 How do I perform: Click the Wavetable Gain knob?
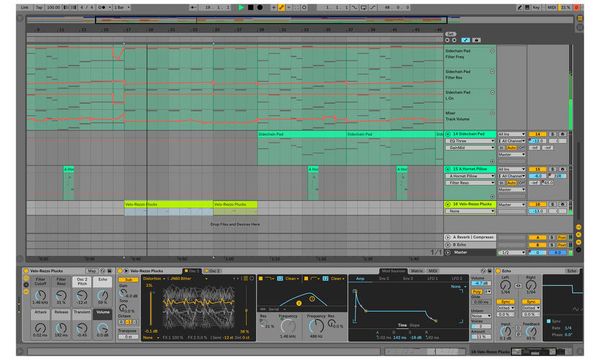124,293
